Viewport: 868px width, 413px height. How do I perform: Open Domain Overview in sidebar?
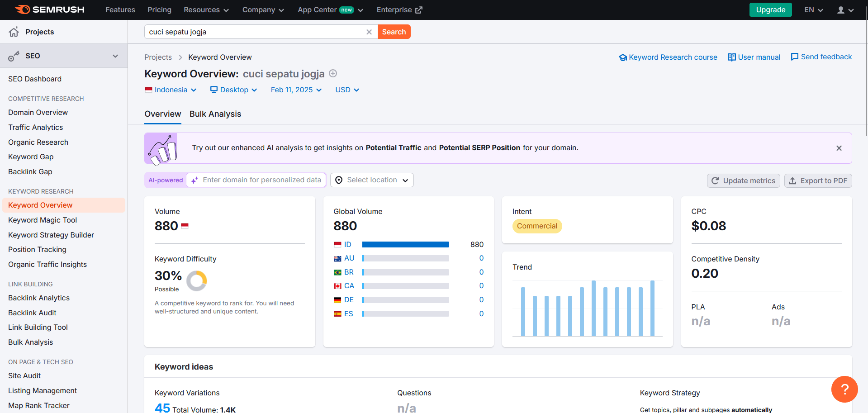click(x=38, y=112)
